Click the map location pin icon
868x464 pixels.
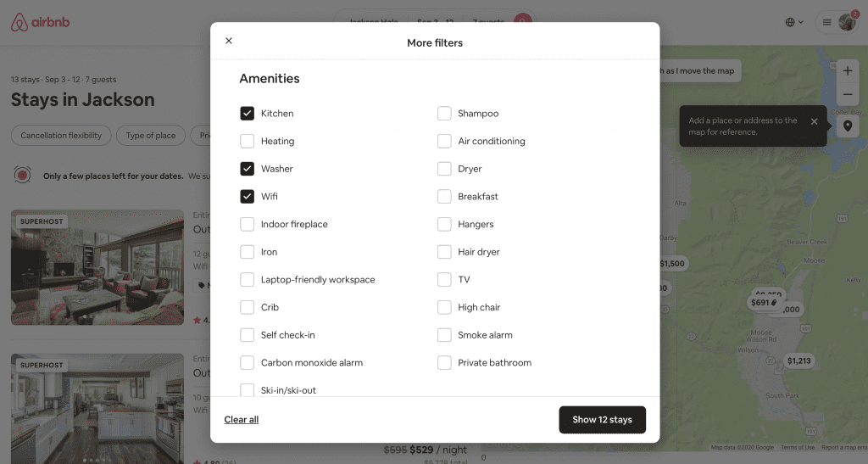pos(848,126)
